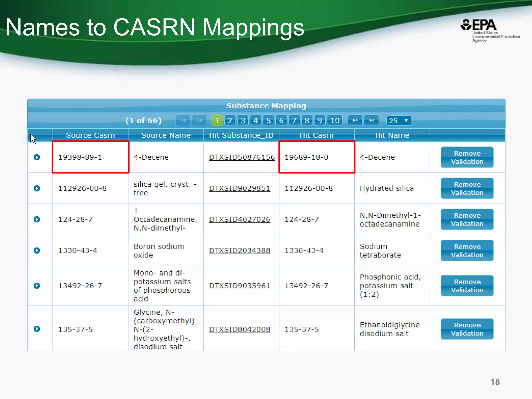Image resolution: width=532 pixels, height=399 pixels.
Task: Click the Hit Substance_ID column header
Action: (x=241, y=135)
